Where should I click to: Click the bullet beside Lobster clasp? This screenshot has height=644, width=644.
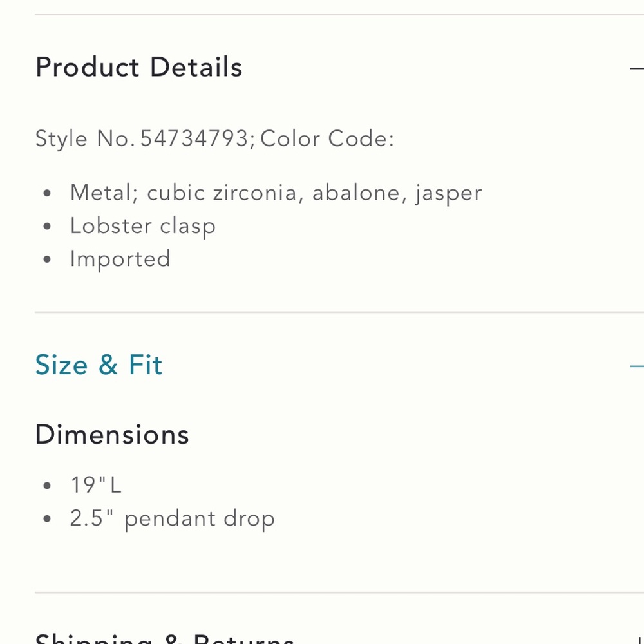(47, 226)
